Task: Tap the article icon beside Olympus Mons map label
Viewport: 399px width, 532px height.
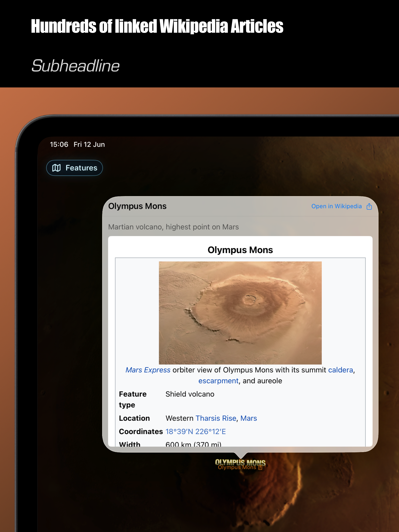Action: point(260,468)
